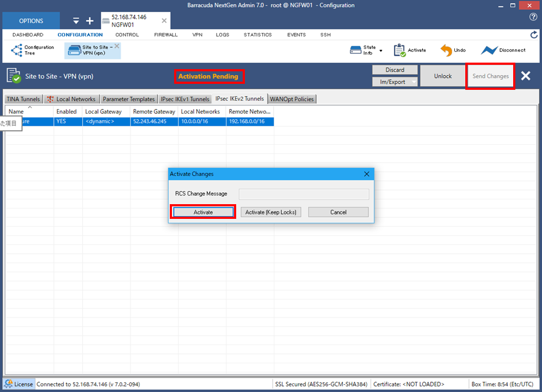Viewport: 542px width, 392px height.
Task: Click the Discard button
Action: pyautogui.click(x=395, y=70)
